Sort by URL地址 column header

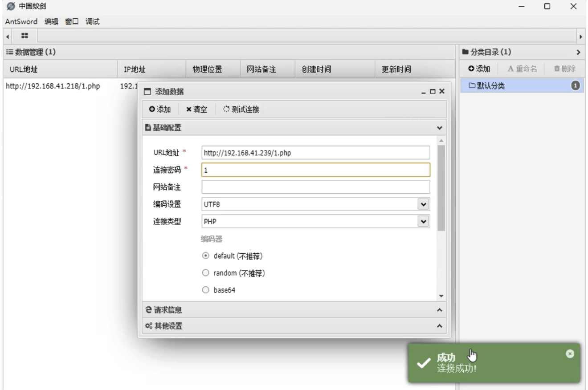point(60,69)
